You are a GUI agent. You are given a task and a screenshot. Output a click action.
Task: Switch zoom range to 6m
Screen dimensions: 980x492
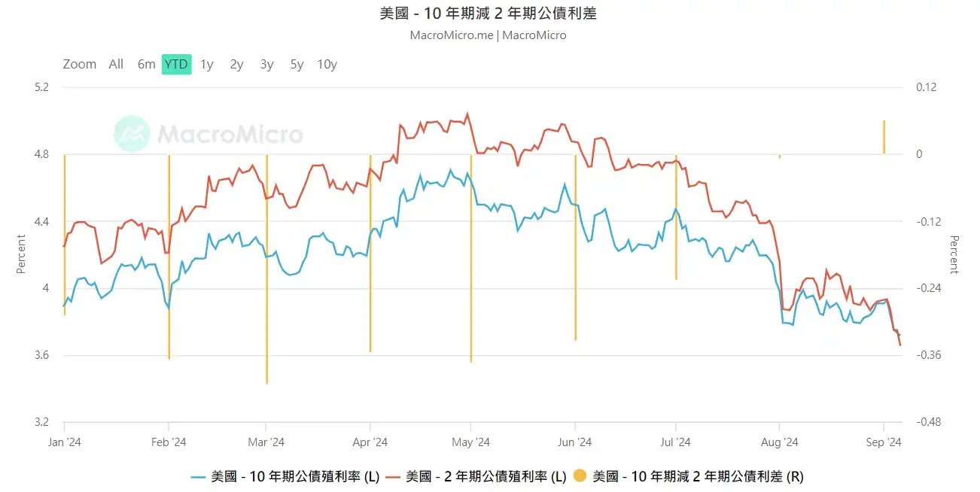click(146, 65)
